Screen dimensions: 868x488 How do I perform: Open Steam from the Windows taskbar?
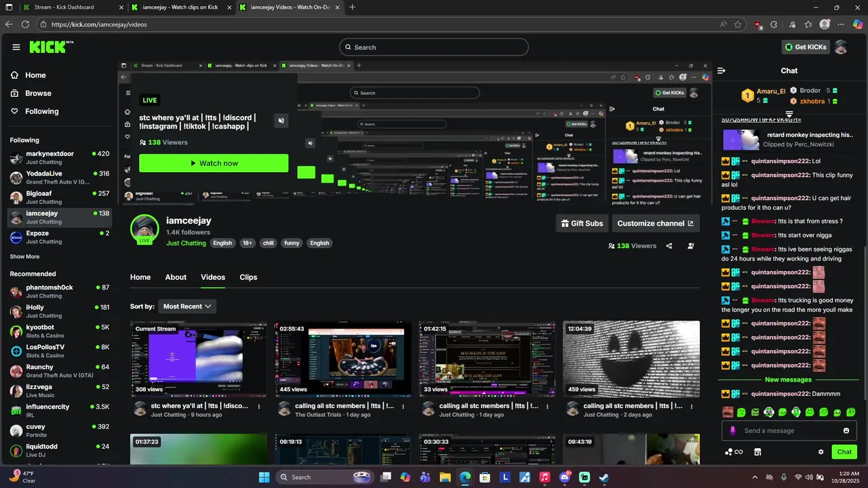point(604,477)
